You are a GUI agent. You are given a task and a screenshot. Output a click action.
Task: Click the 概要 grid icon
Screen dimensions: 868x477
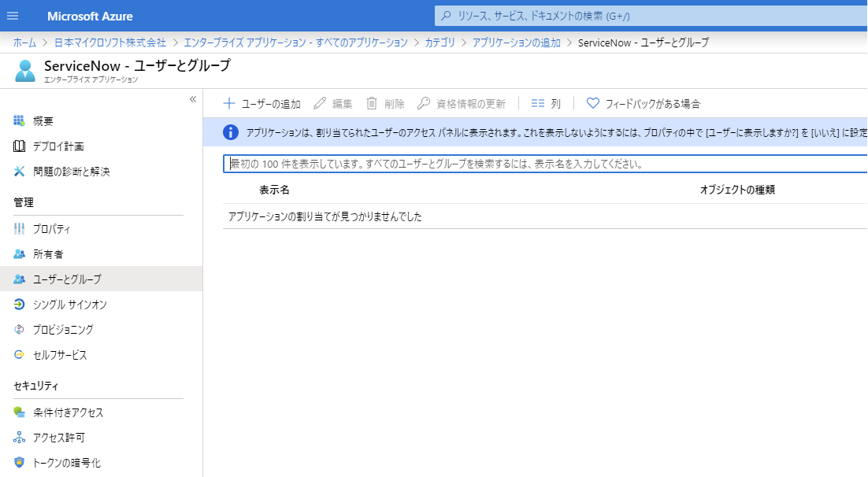(20, 120)
